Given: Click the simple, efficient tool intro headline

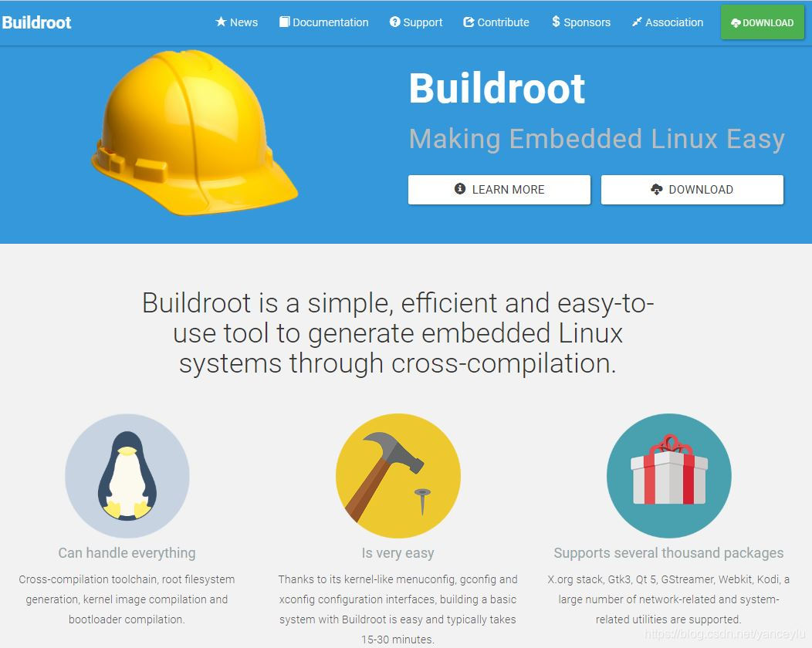Looking at the screenshot, I should (x=398, y=332).
